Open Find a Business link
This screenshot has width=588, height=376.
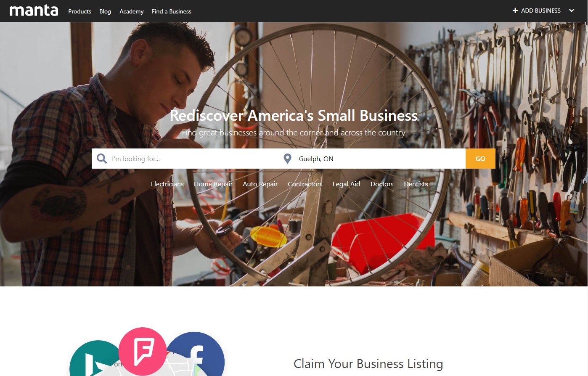(x=172, y=11)
